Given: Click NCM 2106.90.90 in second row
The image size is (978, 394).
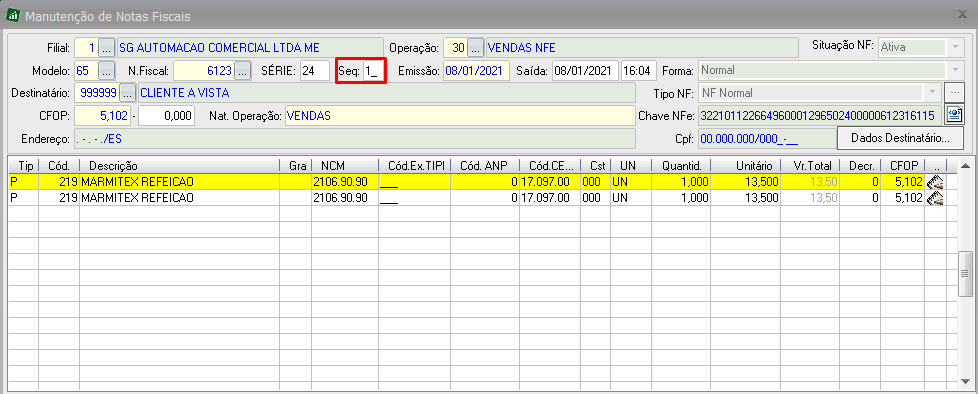Looking at the screenshot, I should pos(345,198).
